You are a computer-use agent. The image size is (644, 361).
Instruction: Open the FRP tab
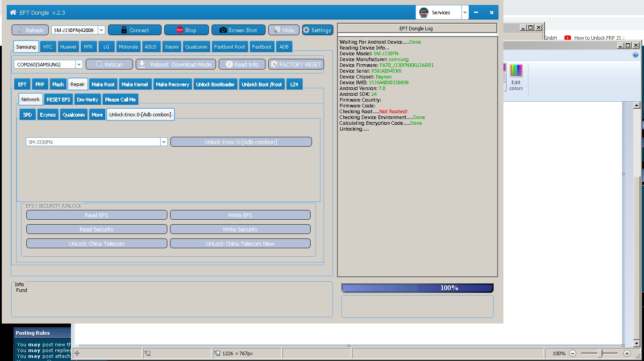pos(40,84)
